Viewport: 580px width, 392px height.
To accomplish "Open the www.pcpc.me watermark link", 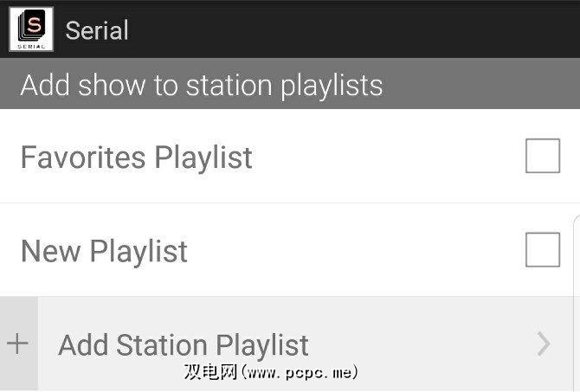I will point(300,373).
